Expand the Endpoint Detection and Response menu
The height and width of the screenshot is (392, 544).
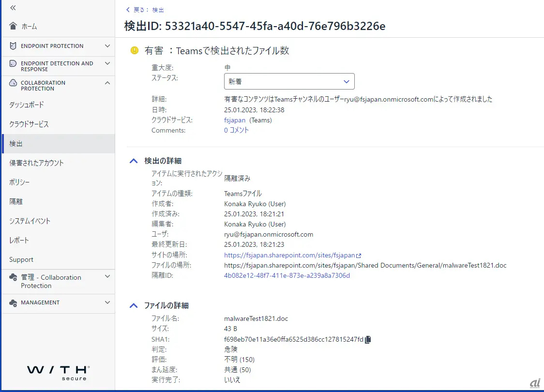(x=107, y=63)
